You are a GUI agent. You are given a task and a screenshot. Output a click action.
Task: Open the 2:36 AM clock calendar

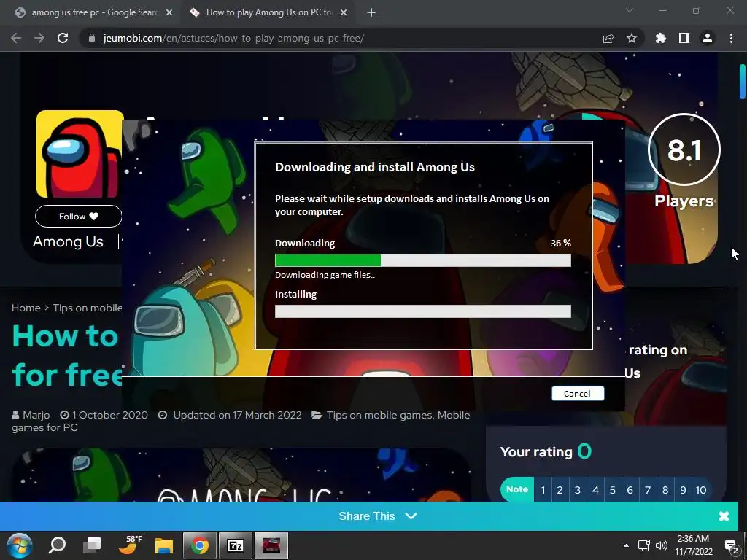[694, 545]
